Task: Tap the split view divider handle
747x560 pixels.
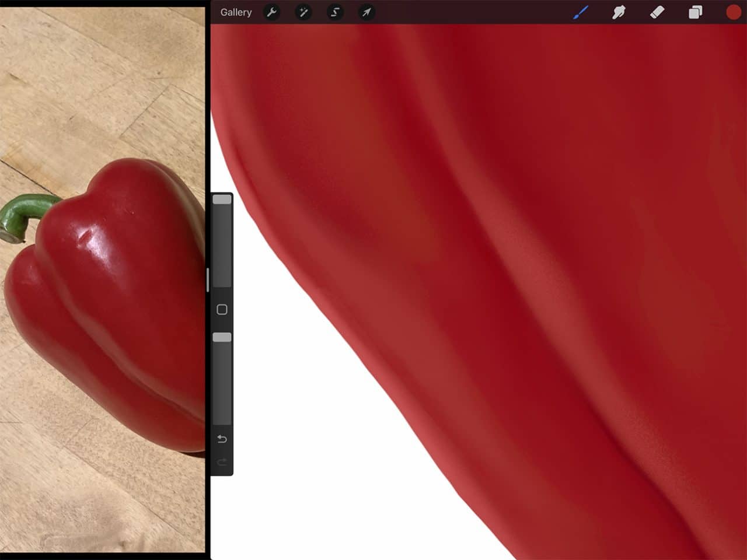Action: click(x=208, y=280)
